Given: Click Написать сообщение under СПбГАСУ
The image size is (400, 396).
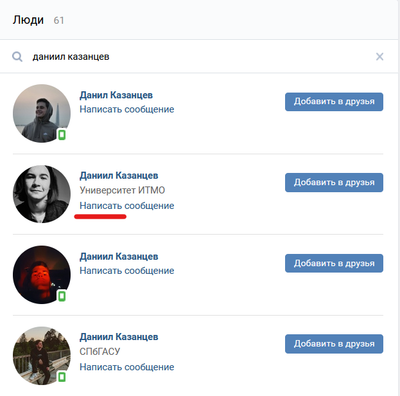Looking at the screenshot, I should [x=127, y=367].
